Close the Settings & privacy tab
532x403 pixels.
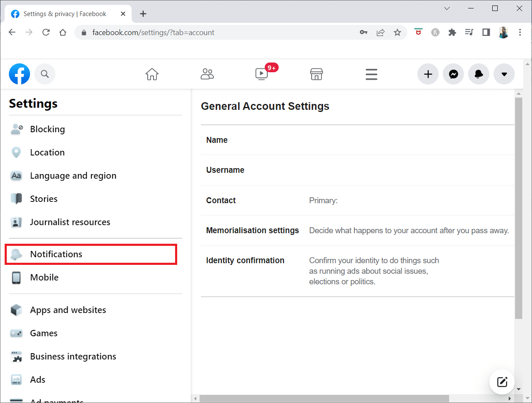123,14
